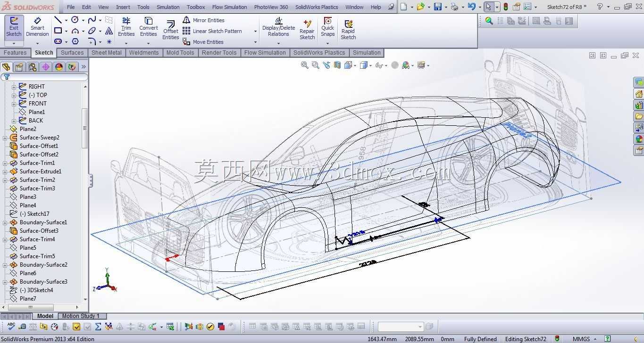Image resolution: width=644 pixels, height=343 pixels.
Task: Expand the RIGHT plane tree node
Action: 14,87
